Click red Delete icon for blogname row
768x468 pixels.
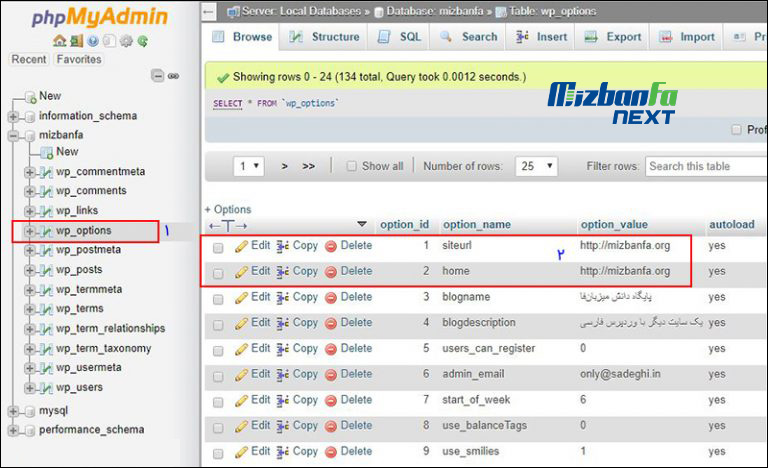pos(331,297)
